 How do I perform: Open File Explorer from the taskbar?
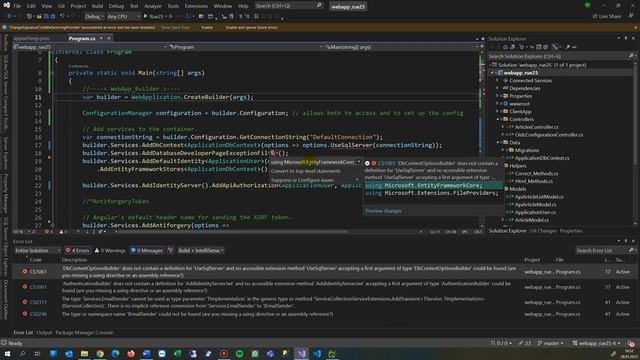84,353
